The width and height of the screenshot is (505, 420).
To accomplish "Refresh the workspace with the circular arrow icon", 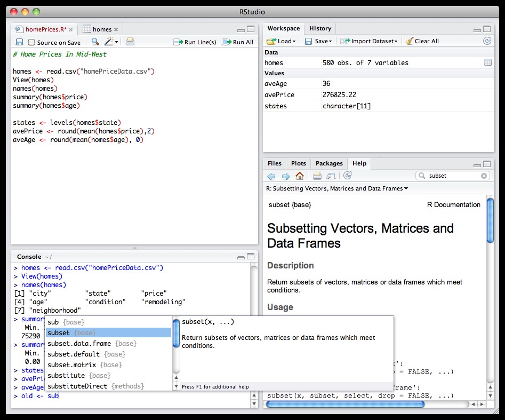I will tap(487, 41).
